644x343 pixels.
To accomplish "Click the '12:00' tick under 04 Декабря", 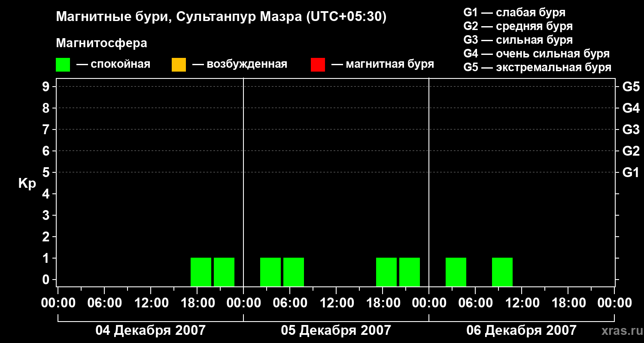I will pyautogui.click(x=151, y=303).
